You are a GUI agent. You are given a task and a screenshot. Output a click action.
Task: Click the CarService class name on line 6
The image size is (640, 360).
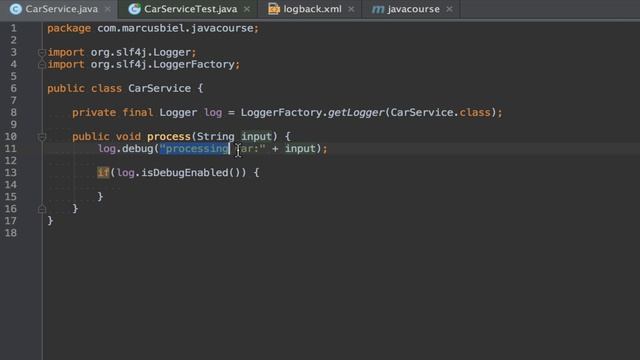click(160, 89)
